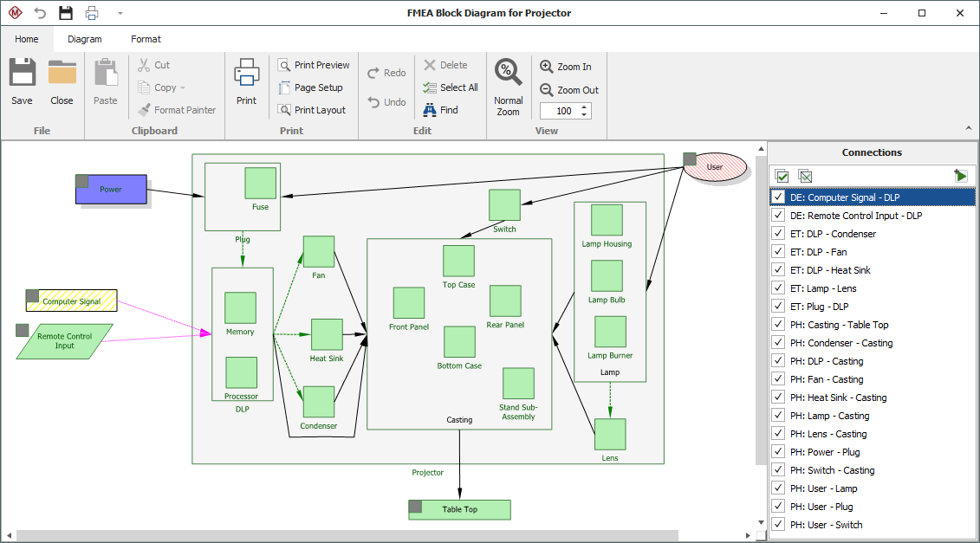Click the green arrow icon in Connections panel

[960, 176]
